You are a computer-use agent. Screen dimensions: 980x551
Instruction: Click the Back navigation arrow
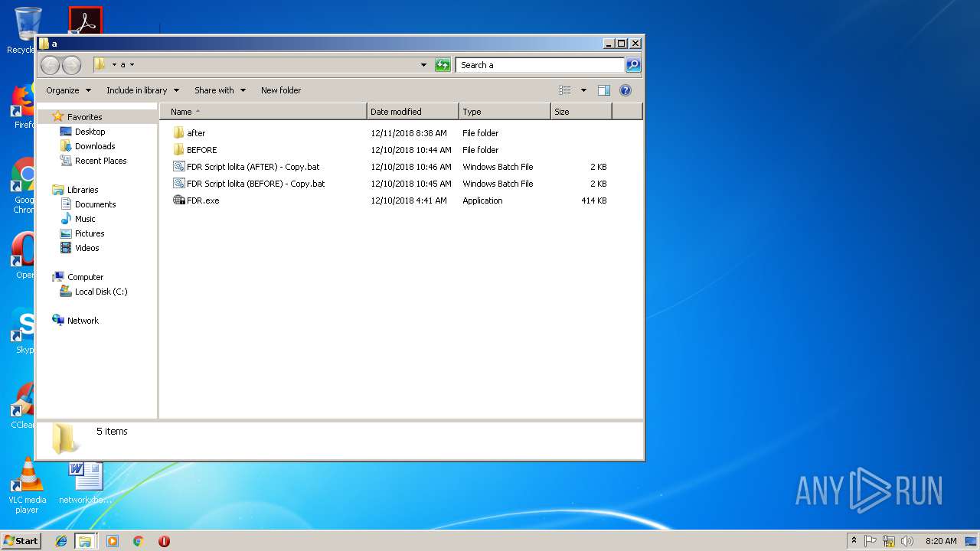pos(50,65)
